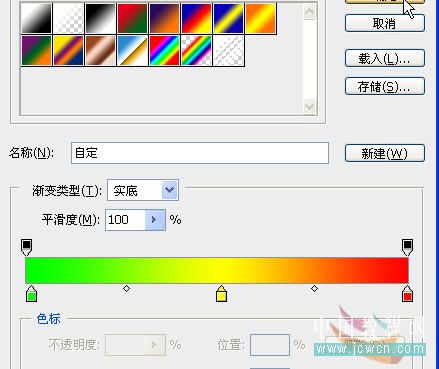Click the 存储(S)... save button
The width and height of the screenshot is (439, 369).
click(385, 86)
